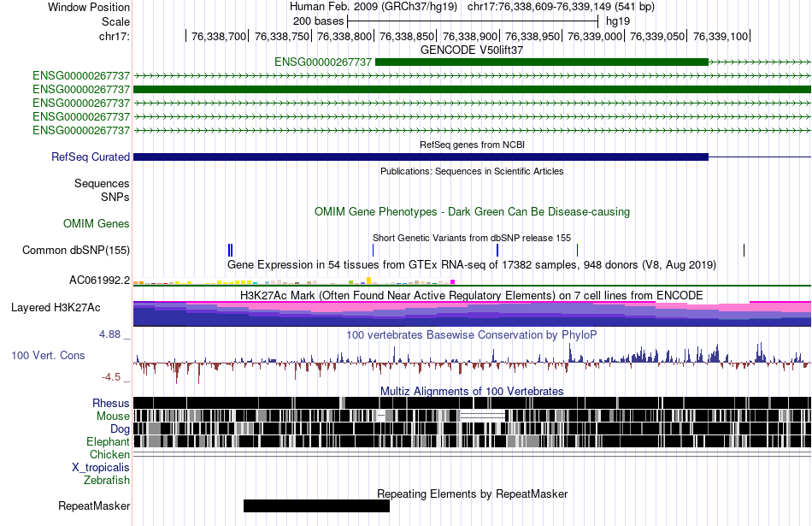Open the GTEx Gene Expression track title
Image resolution: width=812 pixels, height=526 pixels.
tap(472, 265)
